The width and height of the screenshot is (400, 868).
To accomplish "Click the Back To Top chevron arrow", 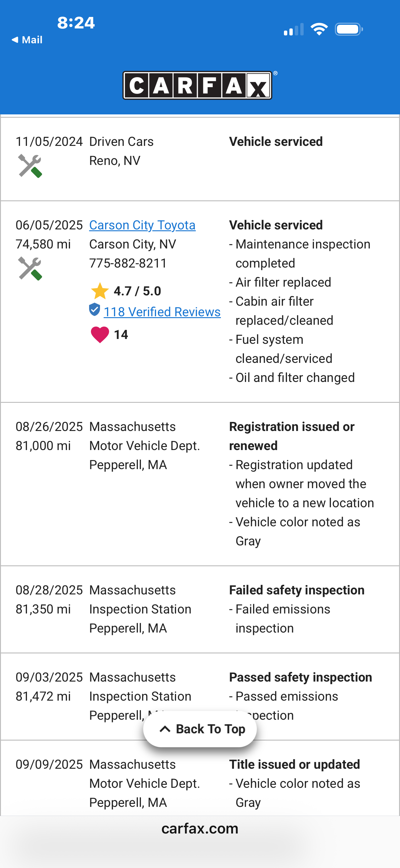I will tap(165, 729).
